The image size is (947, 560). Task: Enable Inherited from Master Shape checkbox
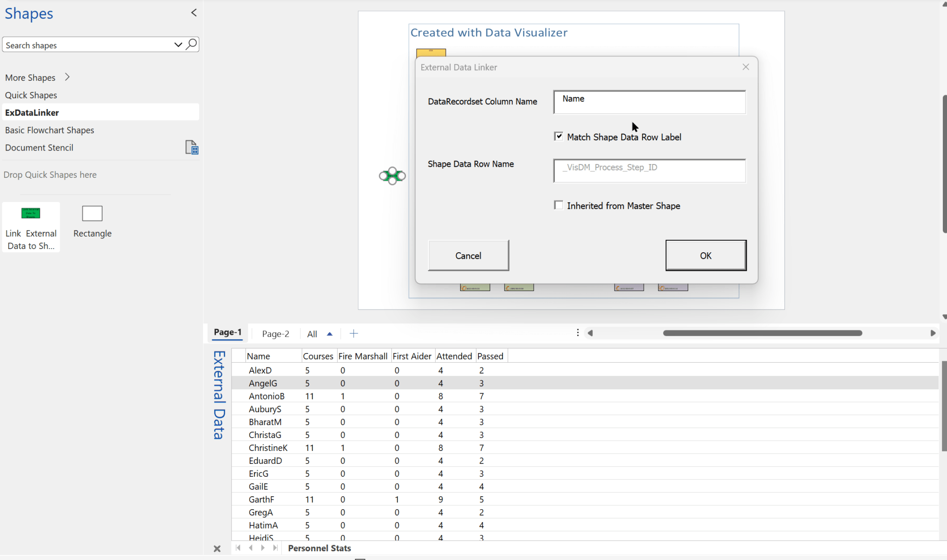559,205
